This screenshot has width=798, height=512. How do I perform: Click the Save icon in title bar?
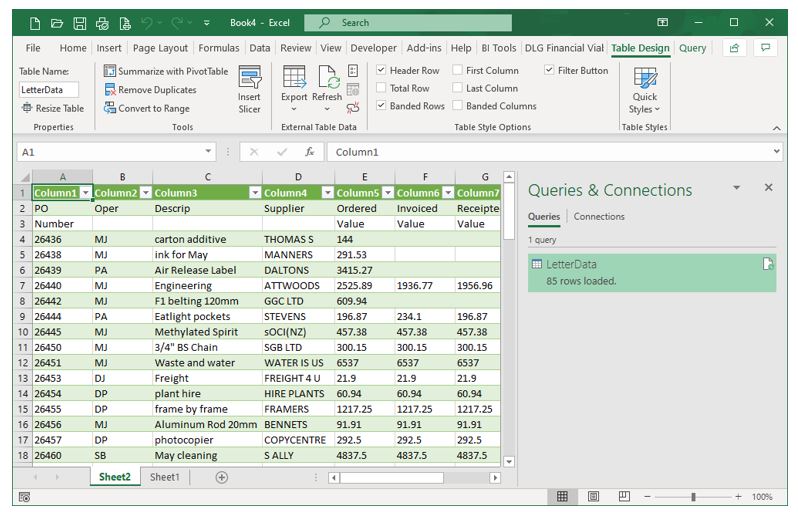click(x=79, y=22)
